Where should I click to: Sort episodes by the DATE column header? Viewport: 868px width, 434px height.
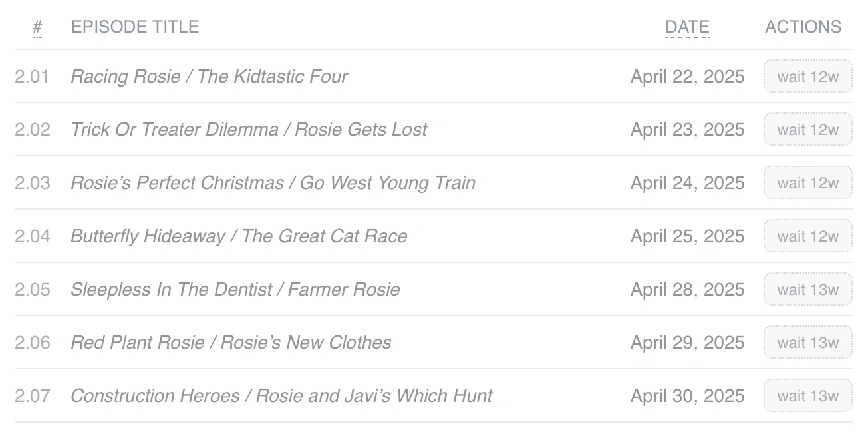[687, 27]
